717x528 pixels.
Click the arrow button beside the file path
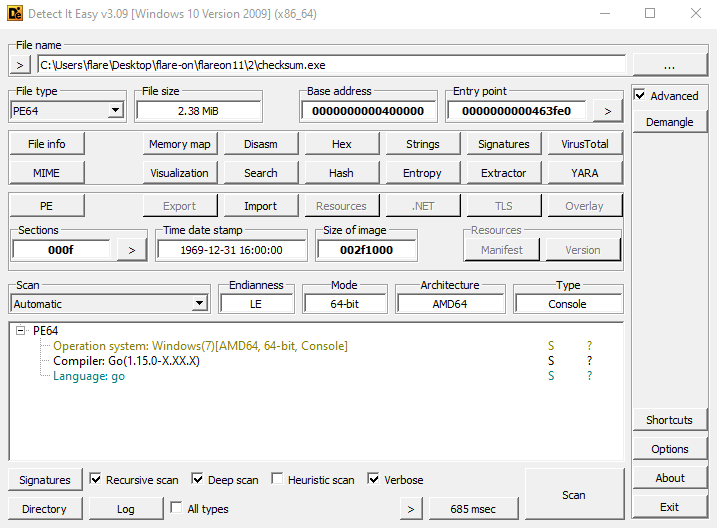(21, 65)
